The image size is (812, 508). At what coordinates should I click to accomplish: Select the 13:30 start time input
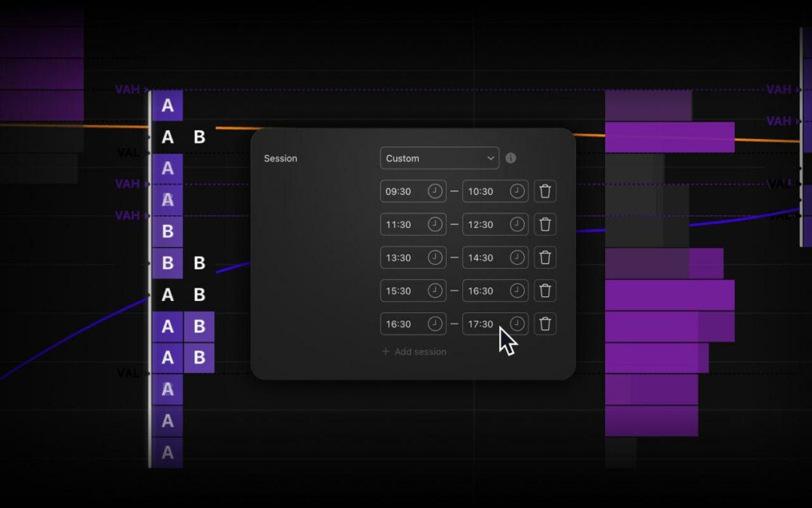[399, 257]
